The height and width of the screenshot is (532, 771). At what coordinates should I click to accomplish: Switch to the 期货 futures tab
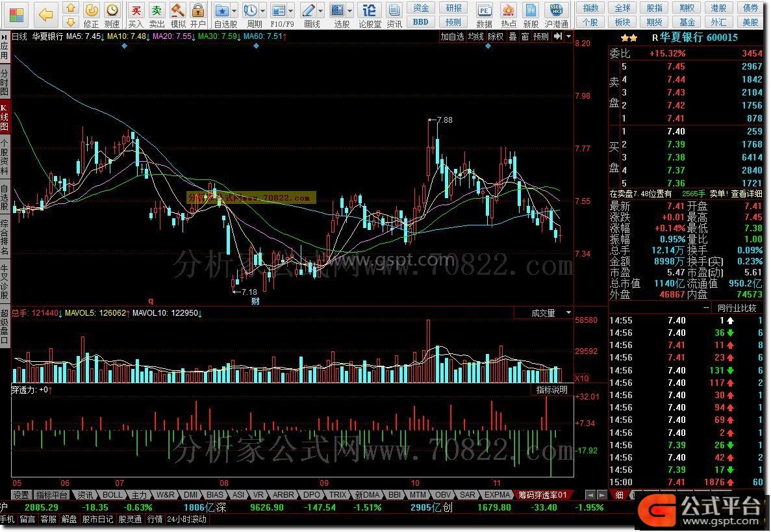coord(655,21)
